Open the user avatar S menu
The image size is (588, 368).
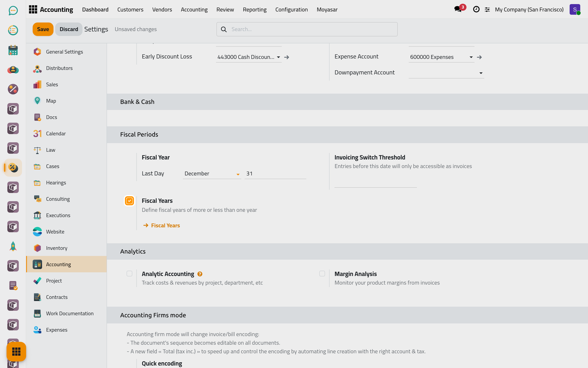(x=575, y=10)
